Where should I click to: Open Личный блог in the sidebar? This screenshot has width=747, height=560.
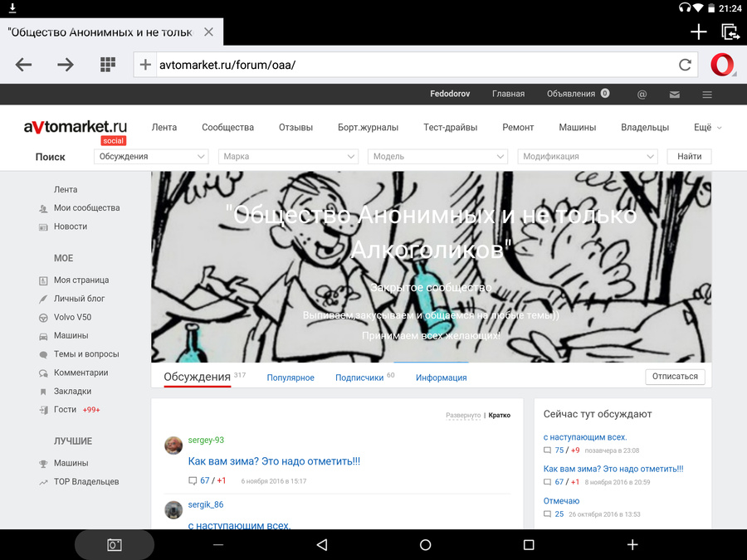tap(79, 299)
